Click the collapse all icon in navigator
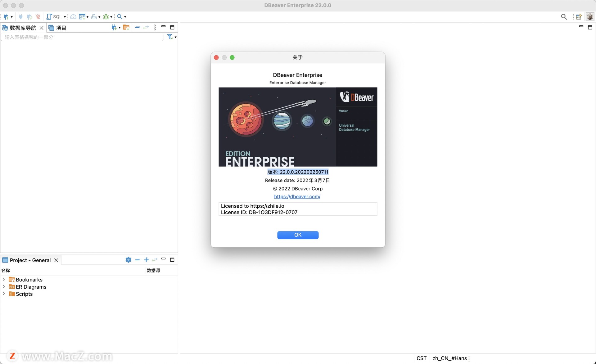 [x=138, y=28]
